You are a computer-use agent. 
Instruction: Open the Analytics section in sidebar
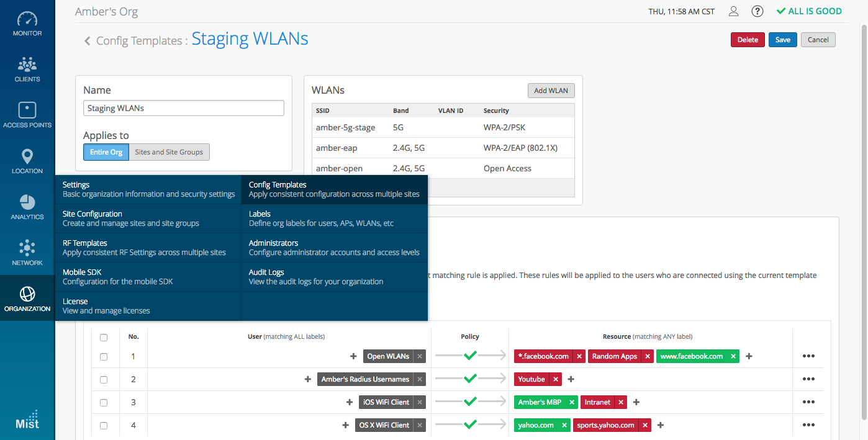(x=27, y=207)
